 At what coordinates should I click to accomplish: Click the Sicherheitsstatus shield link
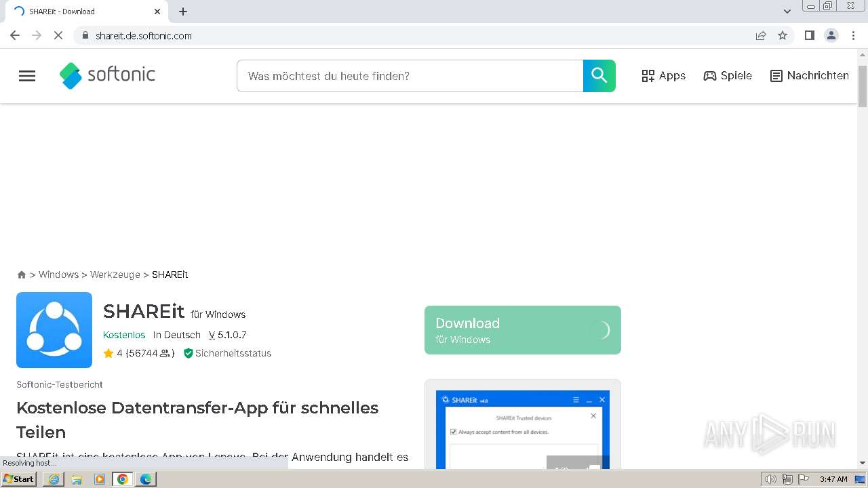(227, 353)
